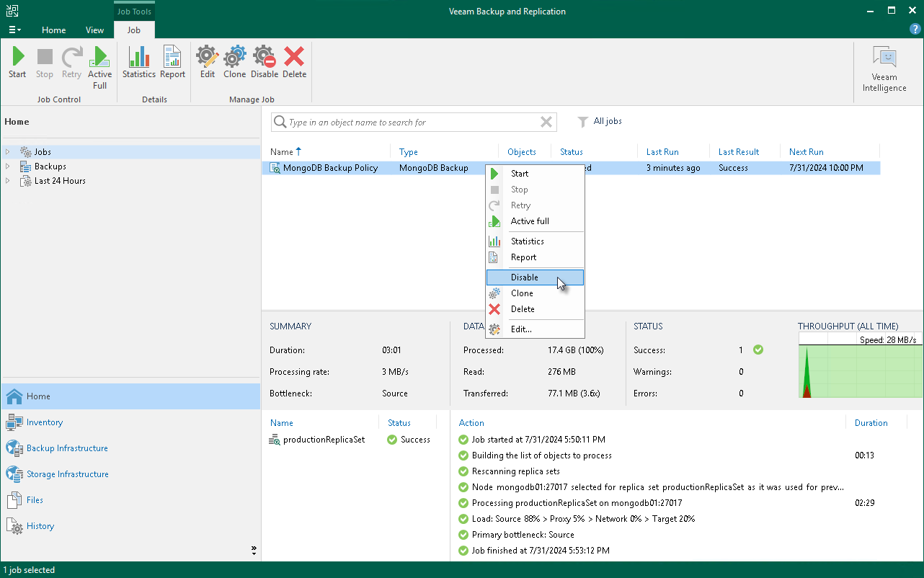Click the navigation pane overflow chevron
The width and height of the screenshot is (924, 578).
254,551
